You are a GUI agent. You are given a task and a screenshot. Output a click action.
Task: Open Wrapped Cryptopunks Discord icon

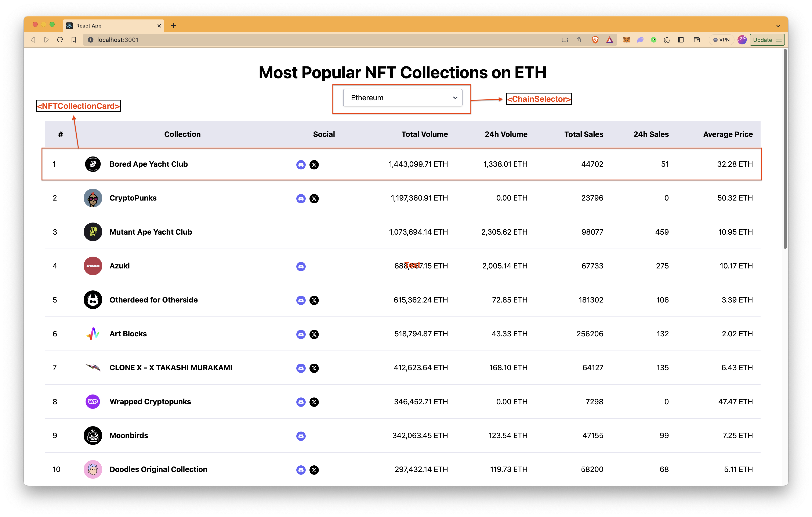coord(301,402)
